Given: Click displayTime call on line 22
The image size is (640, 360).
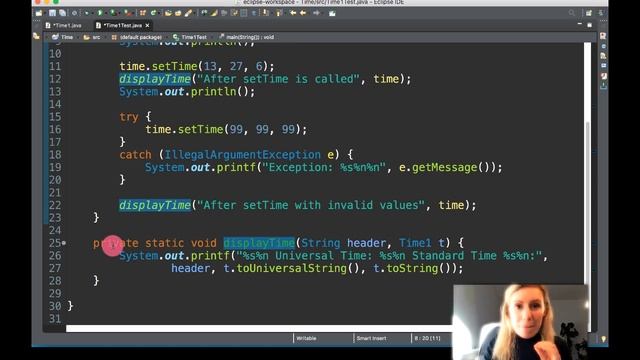Looking at the screenshot, I should pos(155,205).
